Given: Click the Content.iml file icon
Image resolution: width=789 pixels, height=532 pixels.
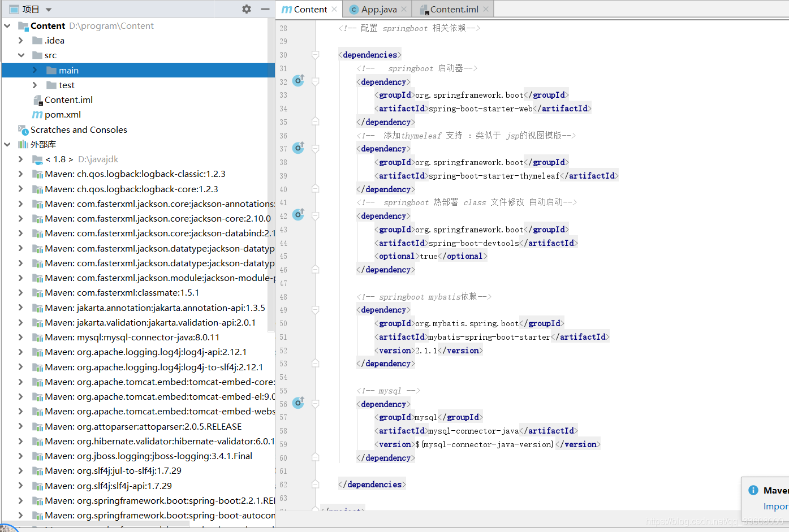Looking at the screenshot, I should click(38, 100).
